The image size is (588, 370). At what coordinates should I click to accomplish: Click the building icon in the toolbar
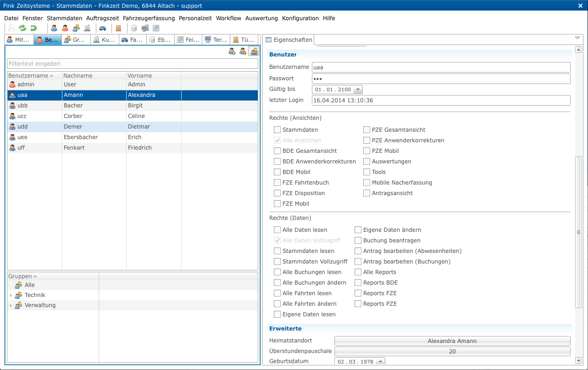pyautogui.click(x=87, y=28)
